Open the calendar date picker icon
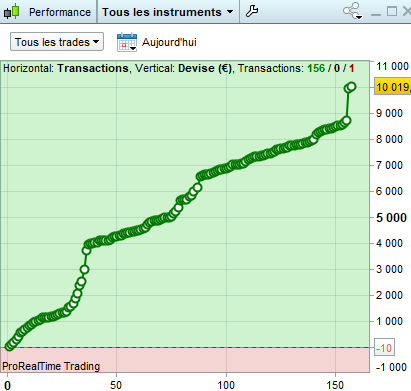Viewport: 411px width, 391px height. [127, 42]
